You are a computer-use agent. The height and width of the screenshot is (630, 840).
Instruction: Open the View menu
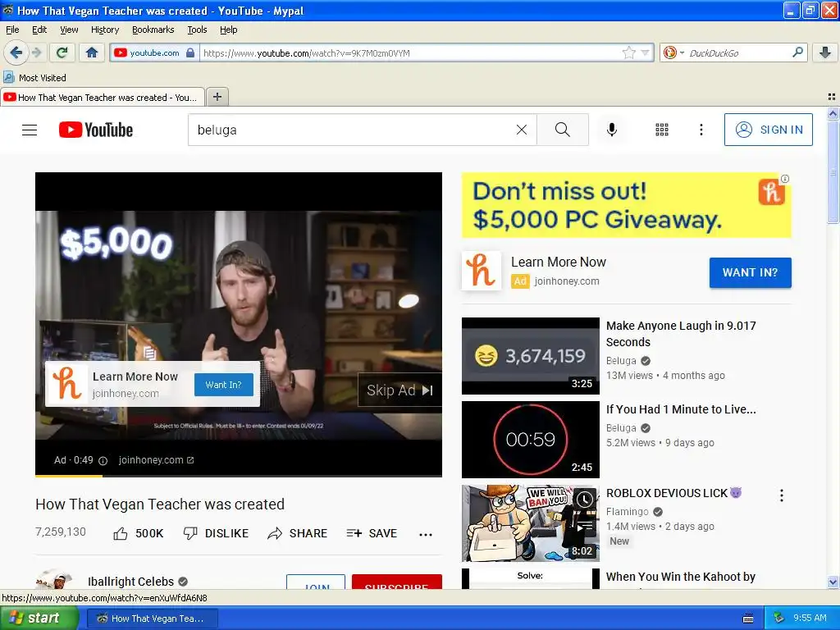point(69,30)
